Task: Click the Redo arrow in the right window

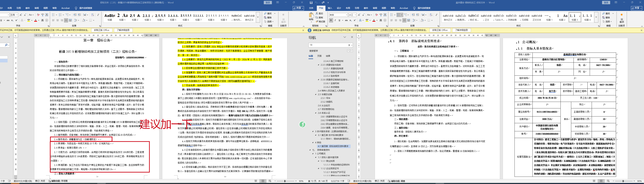Action: [323, 2]
